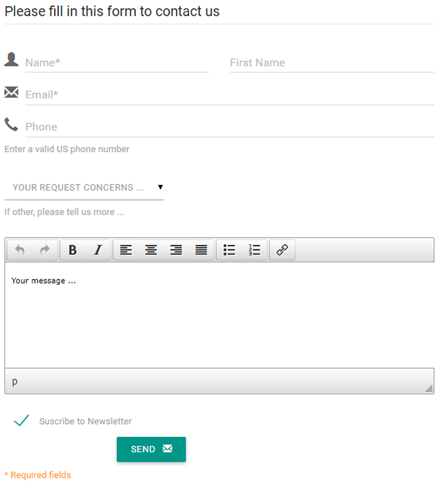The height and width of the screenshot is (504, 448).
Task: Click inside the message text area
Action: (219, 315)
